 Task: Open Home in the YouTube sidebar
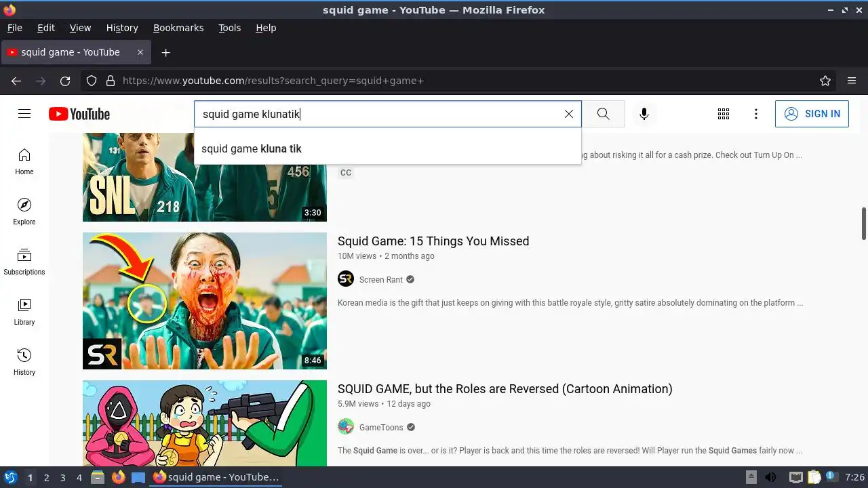[24, 162]
